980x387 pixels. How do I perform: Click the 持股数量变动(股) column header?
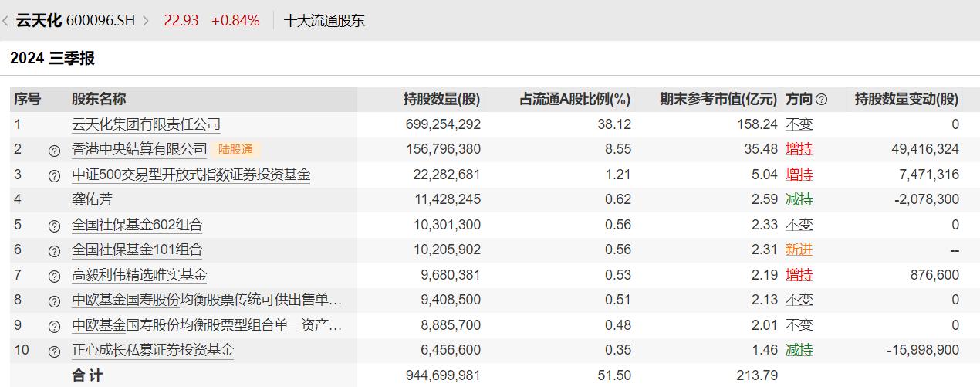[x=907, y=99]
